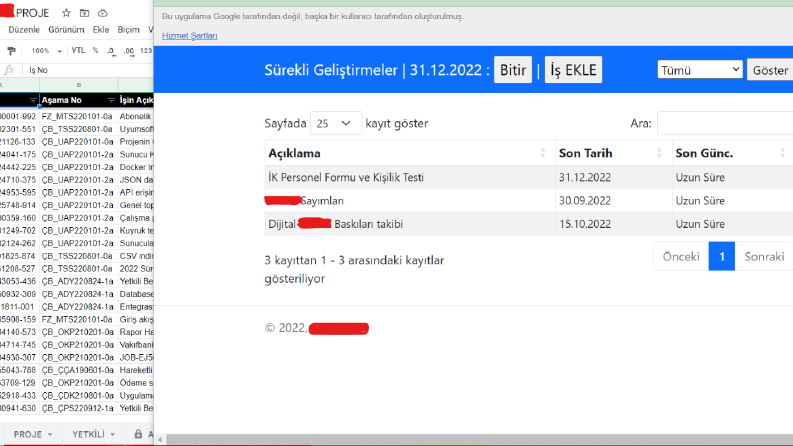
Task: Click the horizontal scrollbar at dialog bottom
Action: tap(479, 439)
